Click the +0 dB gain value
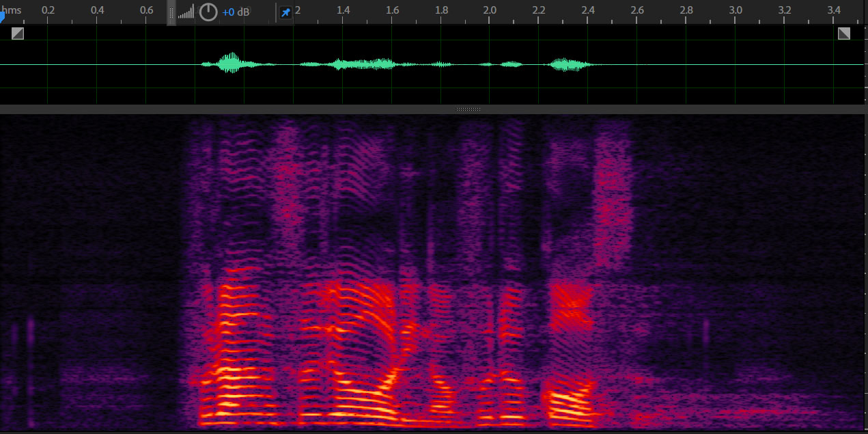868x434 pixels. tap(236, 12)
